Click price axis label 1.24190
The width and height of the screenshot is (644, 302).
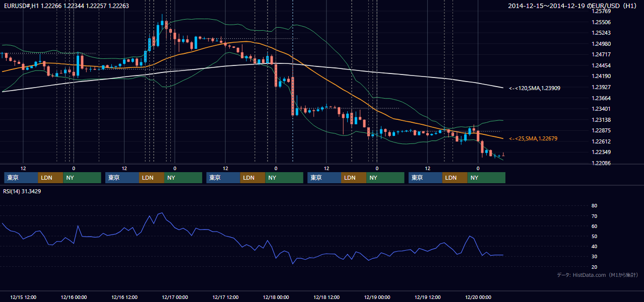(x=601, y=76)
